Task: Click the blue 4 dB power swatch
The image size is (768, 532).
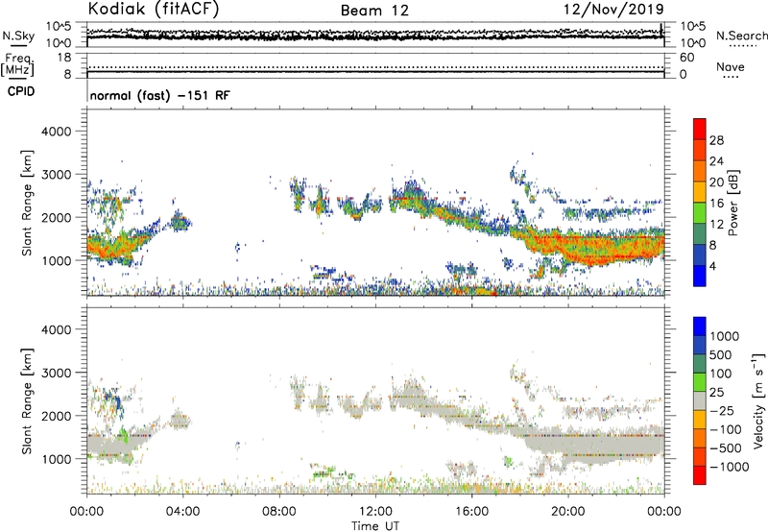Action: (x=700, y=276)
